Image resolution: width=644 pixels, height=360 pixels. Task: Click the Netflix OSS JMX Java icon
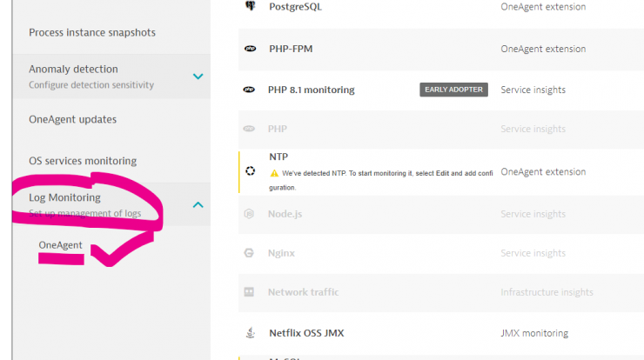pos(250,332)
